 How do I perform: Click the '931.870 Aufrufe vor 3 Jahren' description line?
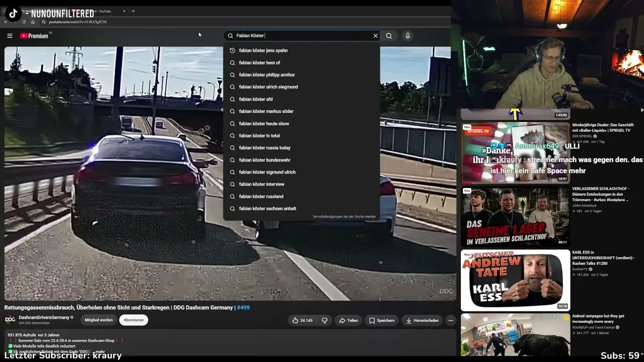click(x=34, y=335)
